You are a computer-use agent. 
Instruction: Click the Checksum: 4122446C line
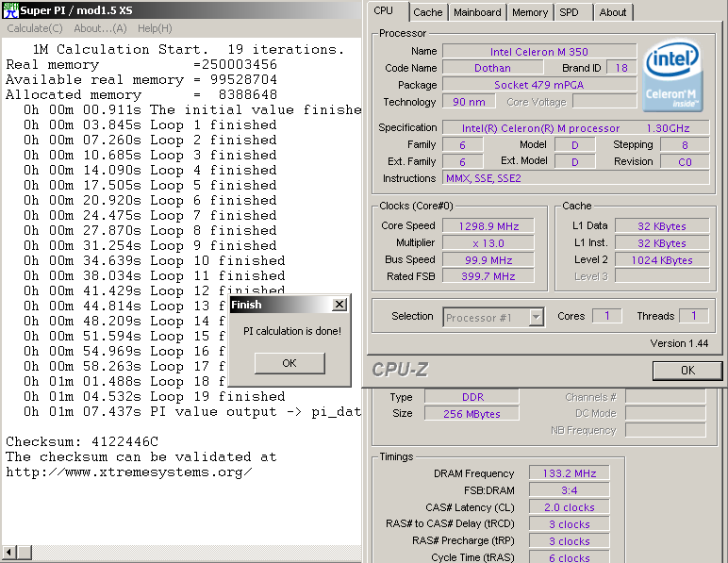pyautogui.click(x=82, y=441)
